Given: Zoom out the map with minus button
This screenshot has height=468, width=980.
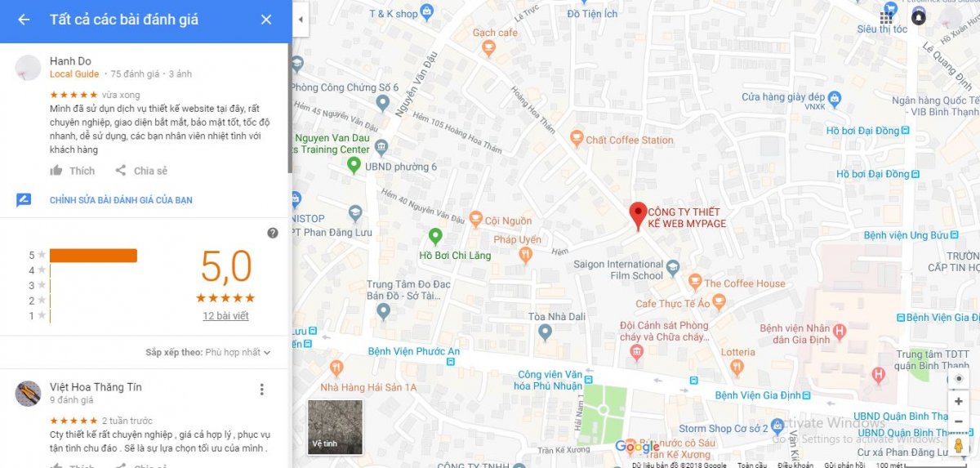Looking at the screenshot, I should pos(959,421).
